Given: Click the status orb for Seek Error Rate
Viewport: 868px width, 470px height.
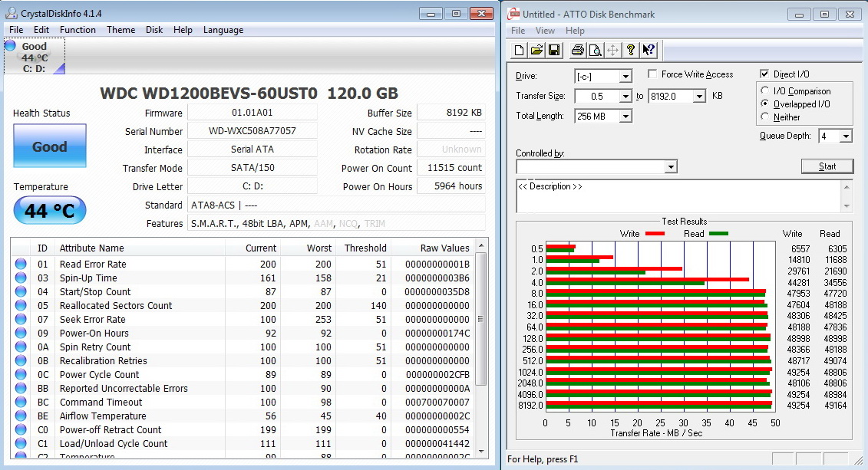Looking at the screenshot, I should [x=21, y=319].
